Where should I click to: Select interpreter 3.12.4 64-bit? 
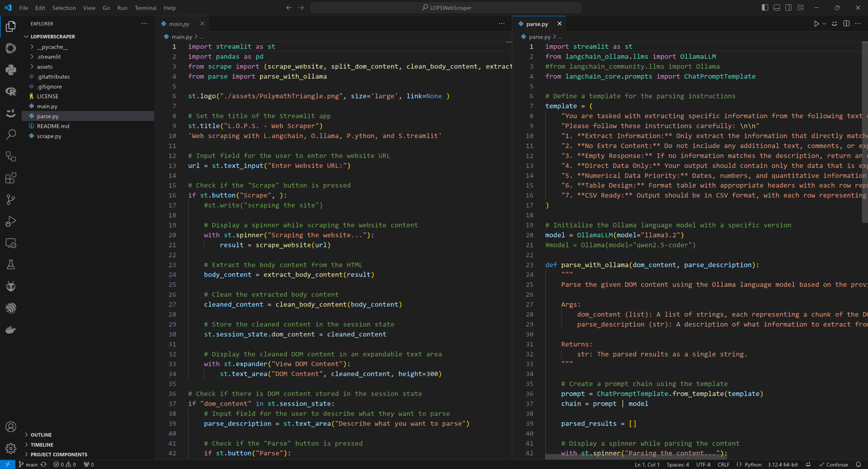(x=782, y=464)
